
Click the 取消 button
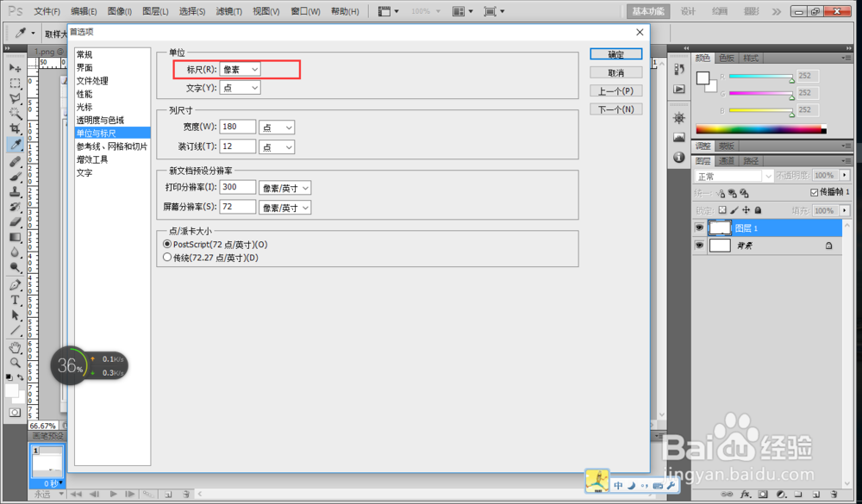click(615, 72)
